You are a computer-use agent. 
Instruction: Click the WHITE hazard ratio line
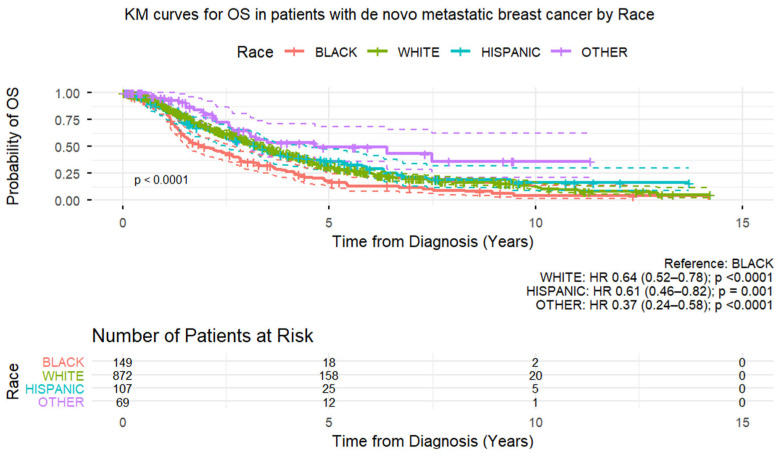click(656, 277)
